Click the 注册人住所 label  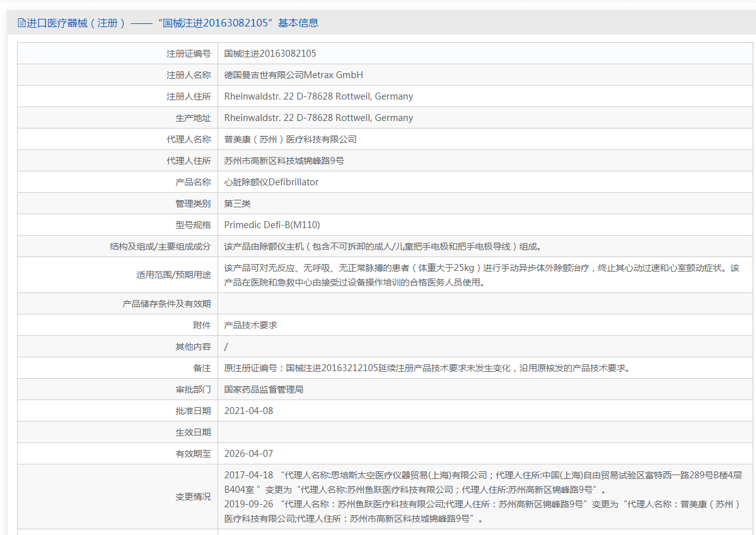[189, 96]
